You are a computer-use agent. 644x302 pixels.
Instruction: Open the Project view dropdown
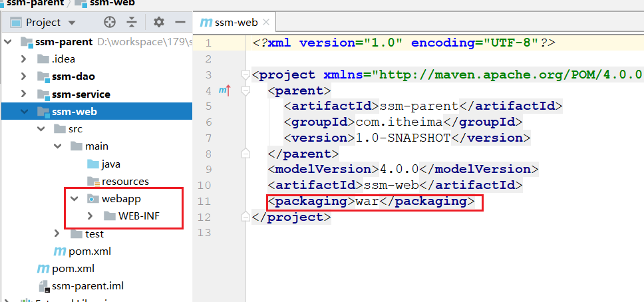pyautogui.click(x=72, y=23)
